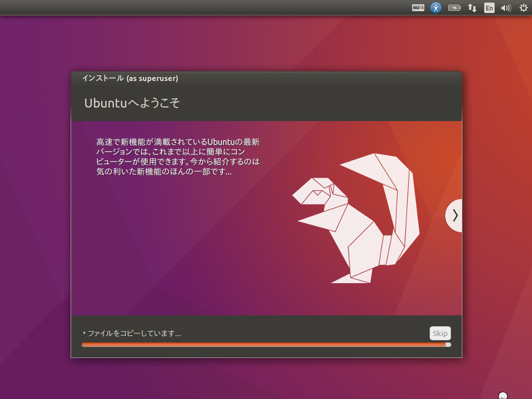Open the network connections indicator
The image size is (532, 399).
click(472, 8)
